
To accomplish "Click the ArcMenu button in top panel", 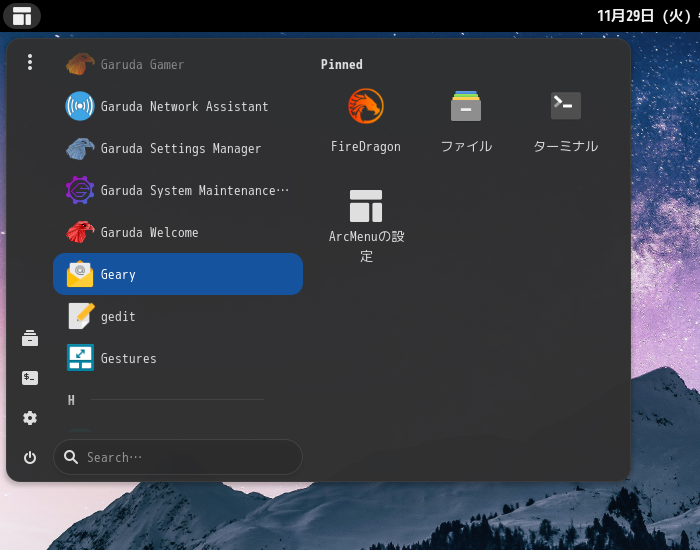I will point(22,16).
